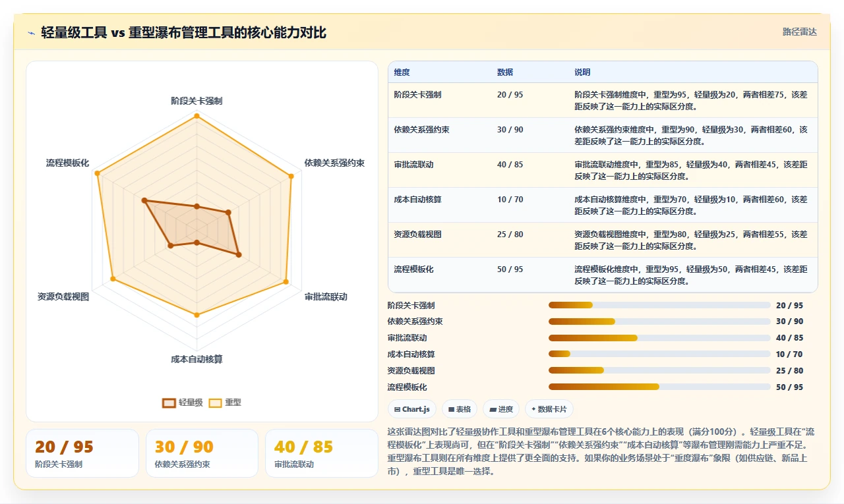This screenshot has width=844, height=504.
Task: Click the 数据卡片 chip
Action: [549, 409]
